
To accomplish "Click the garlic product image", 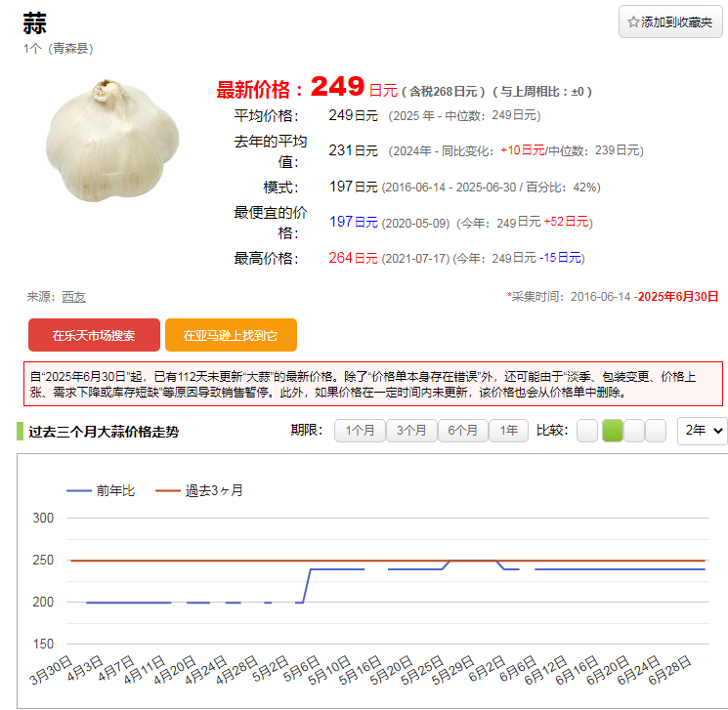I will [x=112, y=140].
